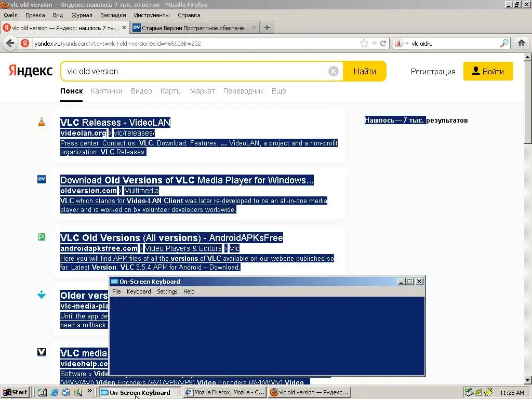Screen dimensions: 532x399
Task: Reload the page with the refresh icon
Action: 383,44
